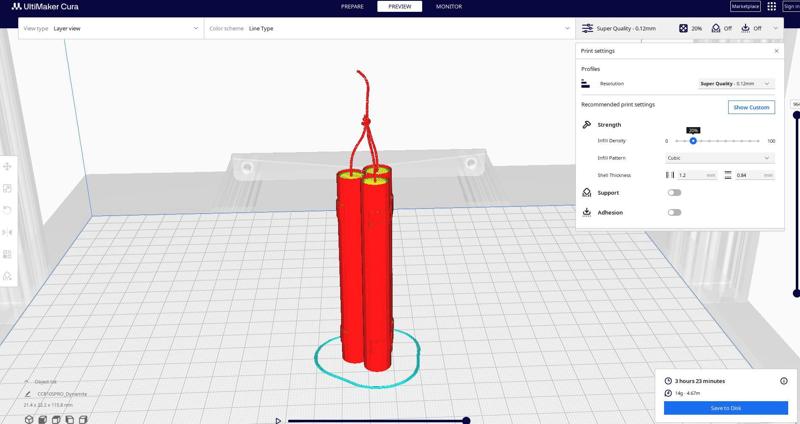
Task: Click the wall thickness 1.2 field
Action: click(x=697, y=175)
